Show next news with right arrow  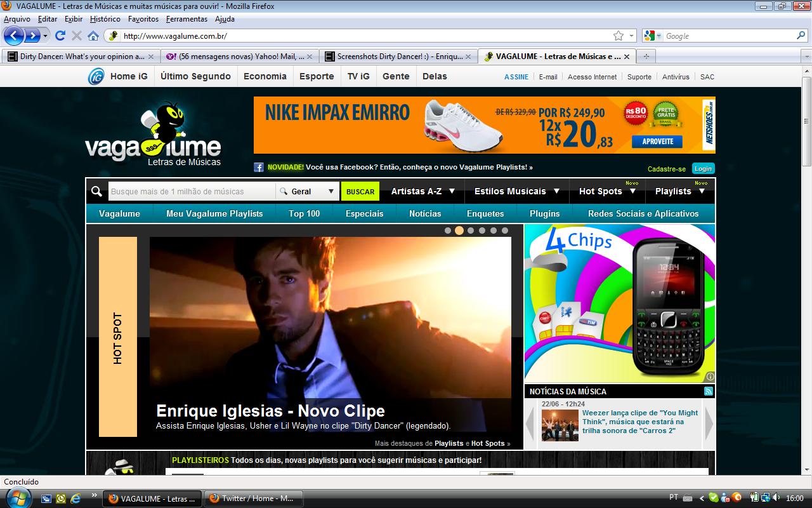pyautogui.click(x=709, y=424)
